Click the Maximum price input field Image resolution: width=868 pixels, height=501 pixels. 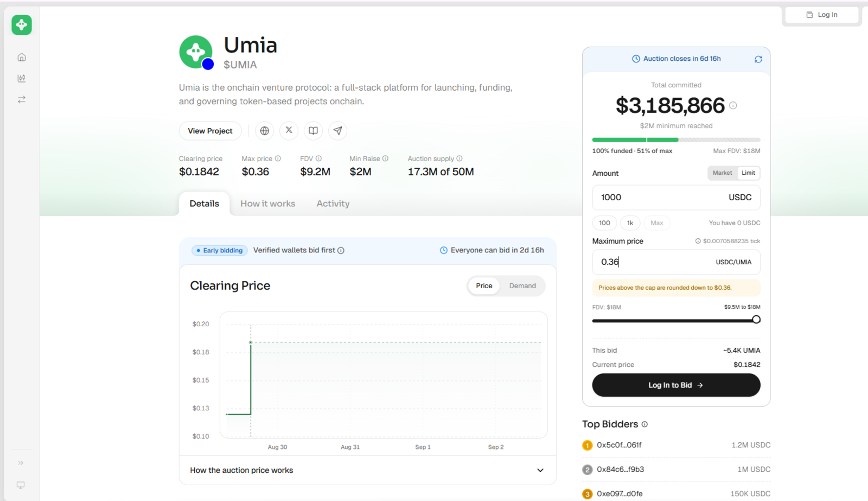(x=676, y=262)
